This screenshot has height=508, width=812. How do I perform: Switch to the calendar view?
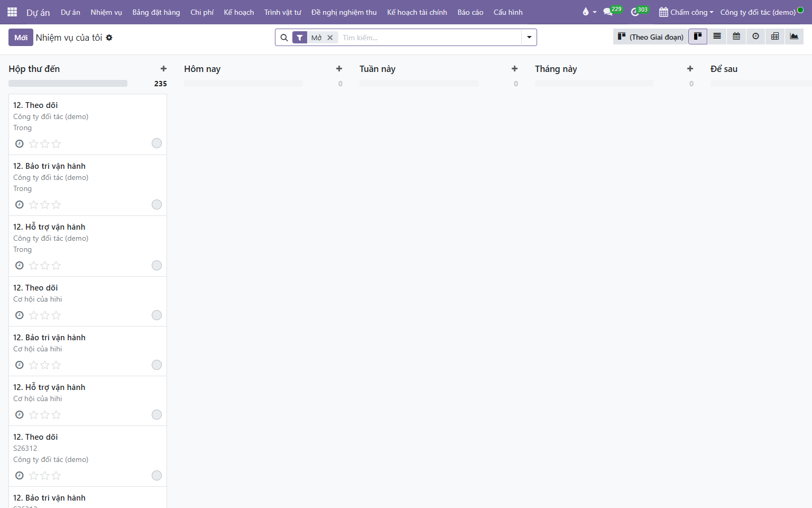(736, 37)
